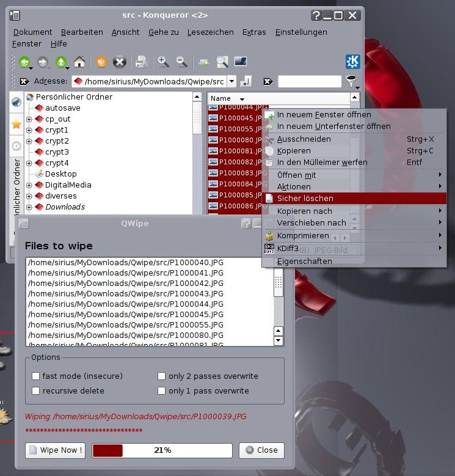Screen dimensions: 455x476
Task: Stop loading with the X icon
Action: [120, 62]
